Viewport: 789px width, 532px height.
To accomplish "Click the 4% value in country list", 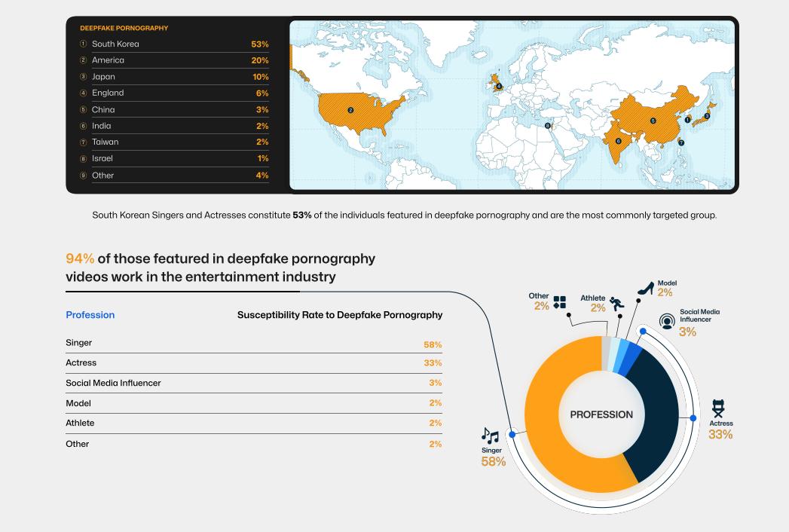I will tap(262, 176).
